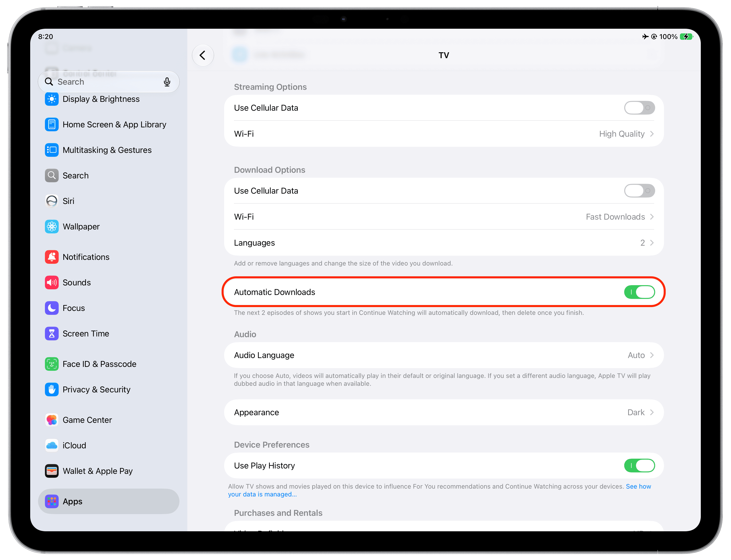Open Streaming Wi-Fi High Quality chevron
Screen dimensions: 731x560
[x=652, y=134]
